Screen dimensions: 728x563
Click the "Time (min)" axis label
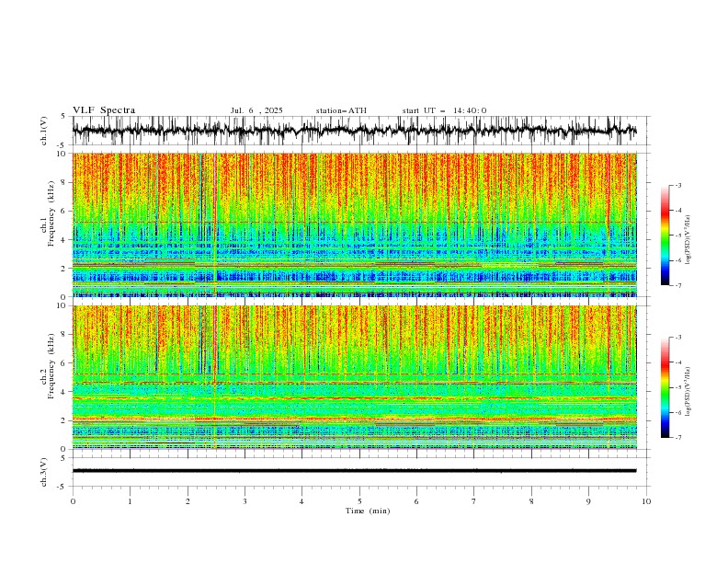[x=368, y=511]
